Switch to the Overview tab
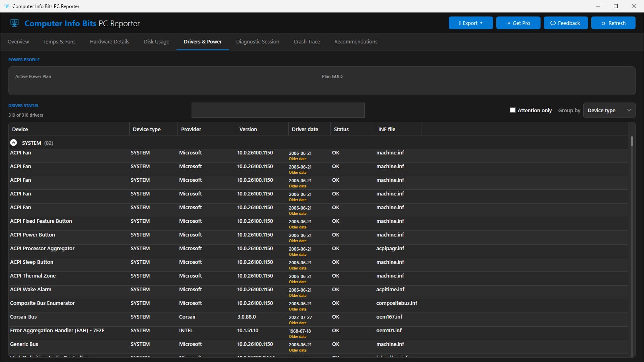The image size is (644, 362). [19, 41]
